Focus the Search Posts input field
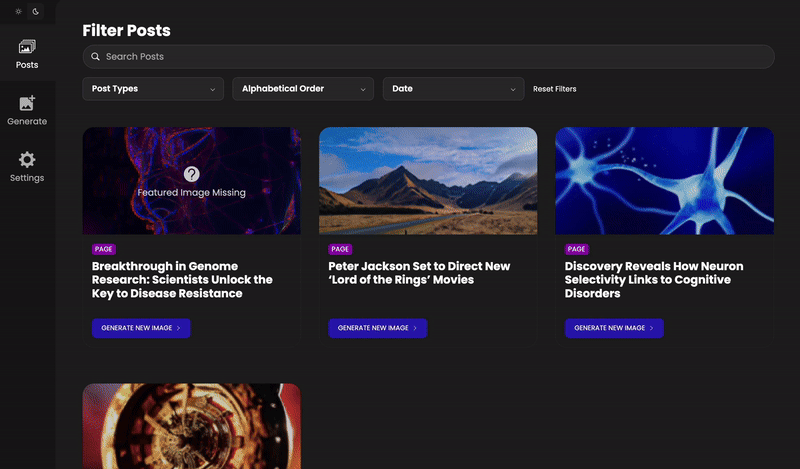Viewport: 800px width, 469px height. click(x=429, y=57)
